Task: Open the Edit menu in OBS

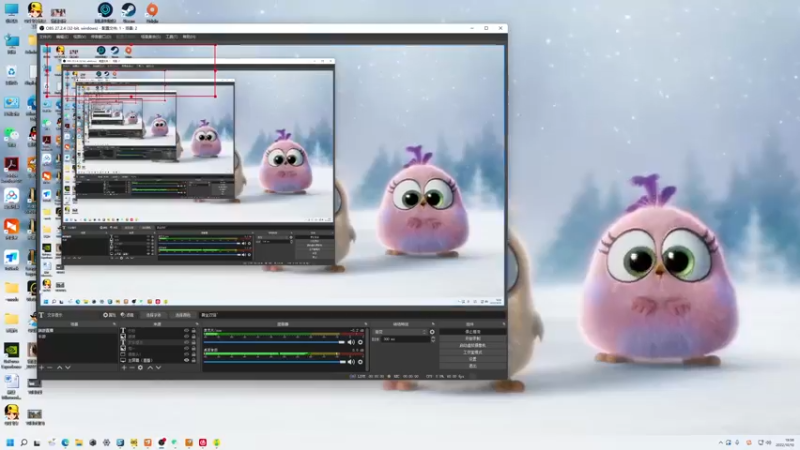Action: (62, 37)
